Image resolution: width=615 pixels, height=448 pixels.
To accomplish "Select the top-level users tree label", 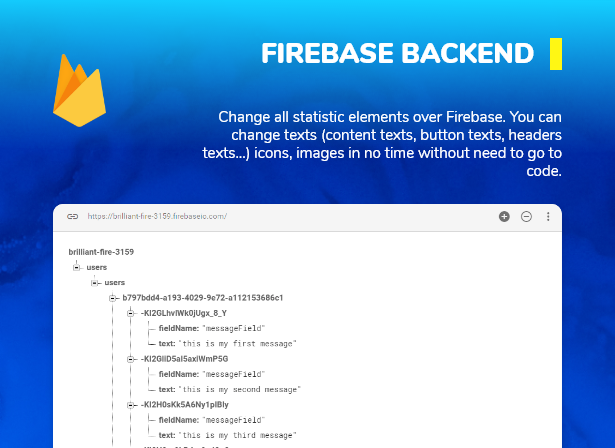I will (x=96, y=268).
